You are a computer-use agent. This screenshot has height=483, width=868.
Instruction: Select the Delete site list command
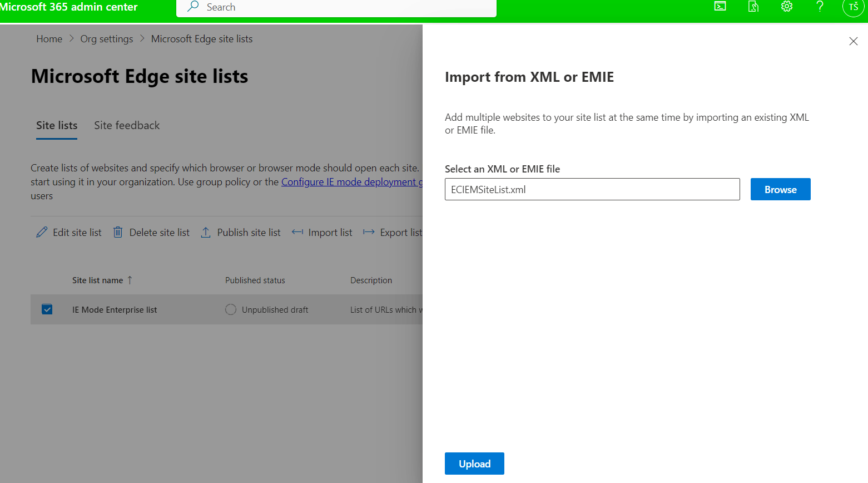tap(151, 233)
